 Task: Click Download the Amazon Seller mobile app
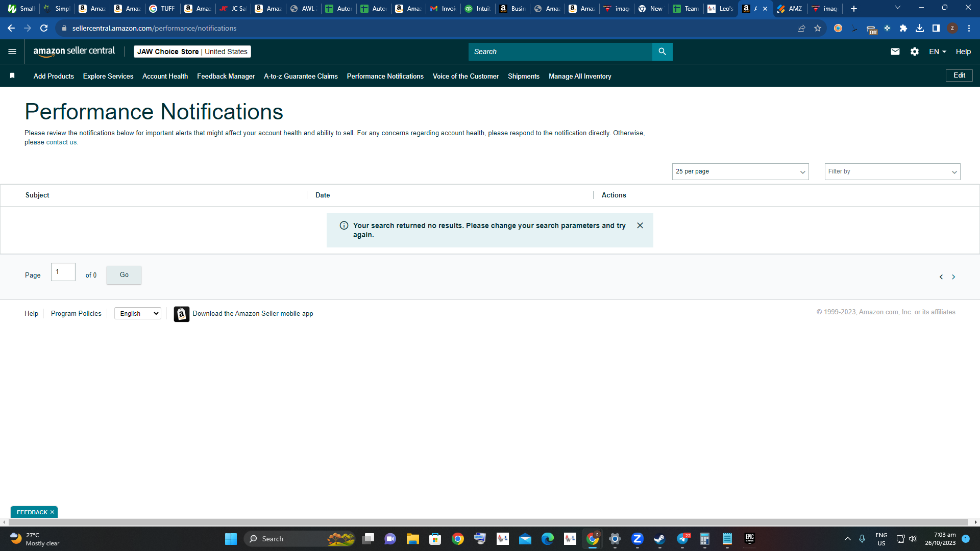[x=253, y=314]
